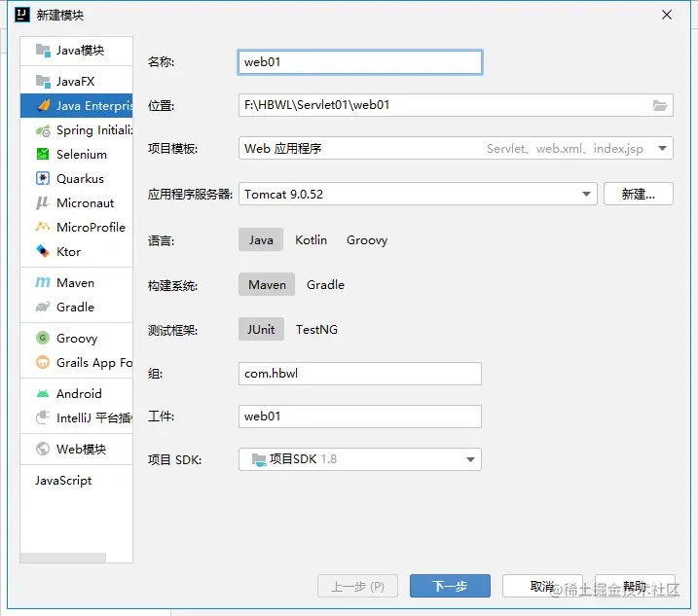Click the folder icon in 项目SDK field
The height and width of the screenshot is (616, 698).
[x=259, y=459]
